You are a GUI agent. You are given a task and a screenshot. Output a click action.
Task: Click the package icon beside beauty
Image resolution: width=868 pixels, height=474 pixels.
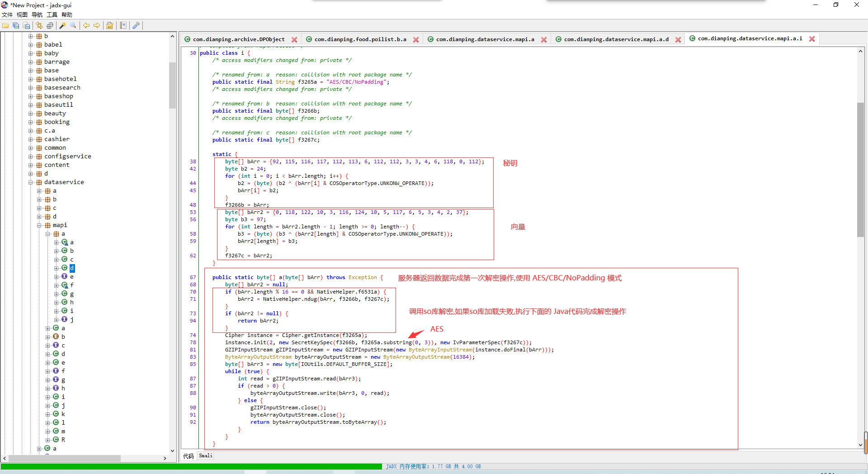tap(39, 114)
